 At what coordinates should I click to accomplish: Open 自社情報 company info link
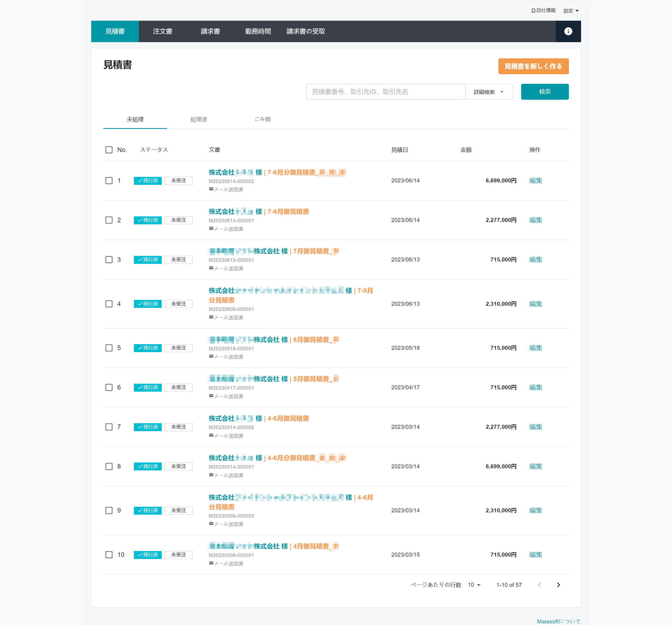point(543,11)
